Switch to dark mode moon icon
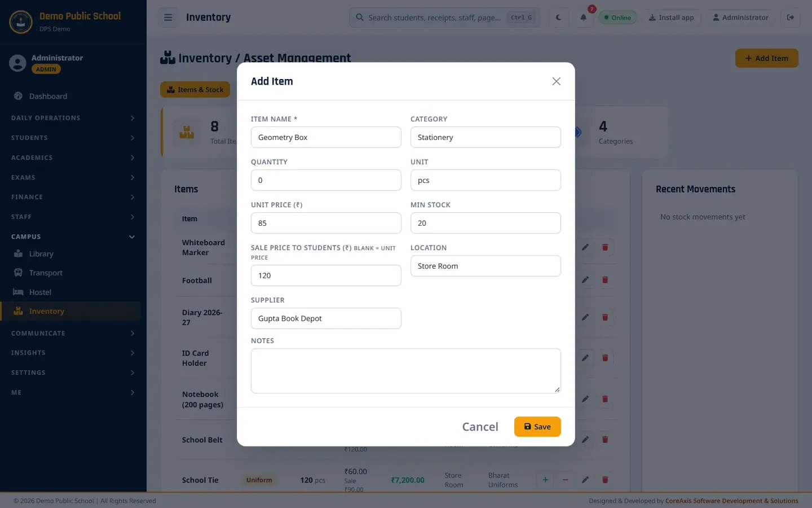The image size is (812, 508). 558,17
